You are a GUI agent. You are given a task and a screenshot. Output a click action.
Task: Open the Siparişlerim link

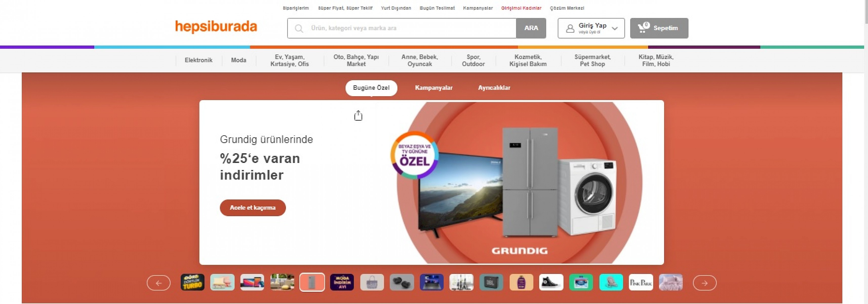[x=296, y=8]
